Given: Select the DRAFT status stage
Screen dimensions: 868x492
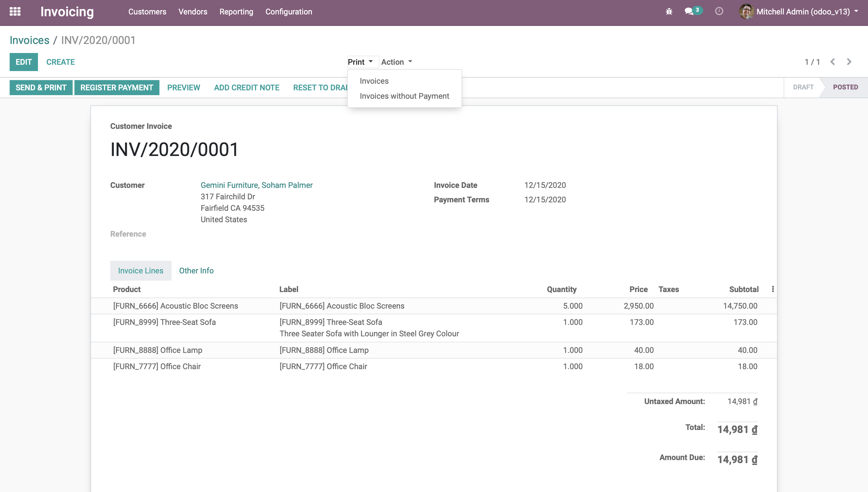Looking at the screenshot, I should click(x=803, y=87).
